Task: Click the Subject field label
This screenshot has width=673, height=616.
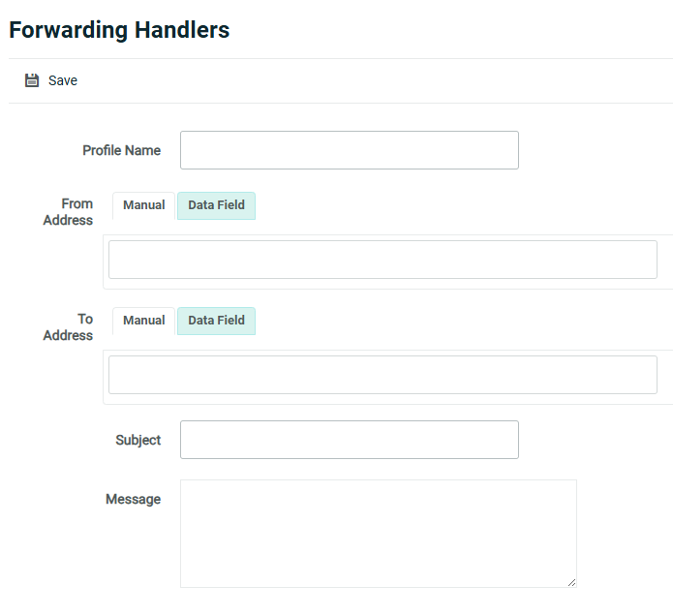Action: pyautogui.click(x=138, y=440)
